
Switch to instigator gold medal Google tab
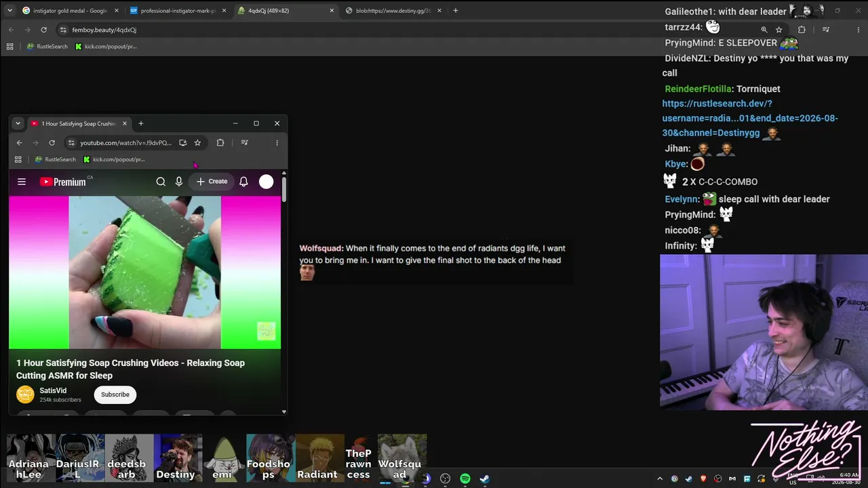click(71, 11)
